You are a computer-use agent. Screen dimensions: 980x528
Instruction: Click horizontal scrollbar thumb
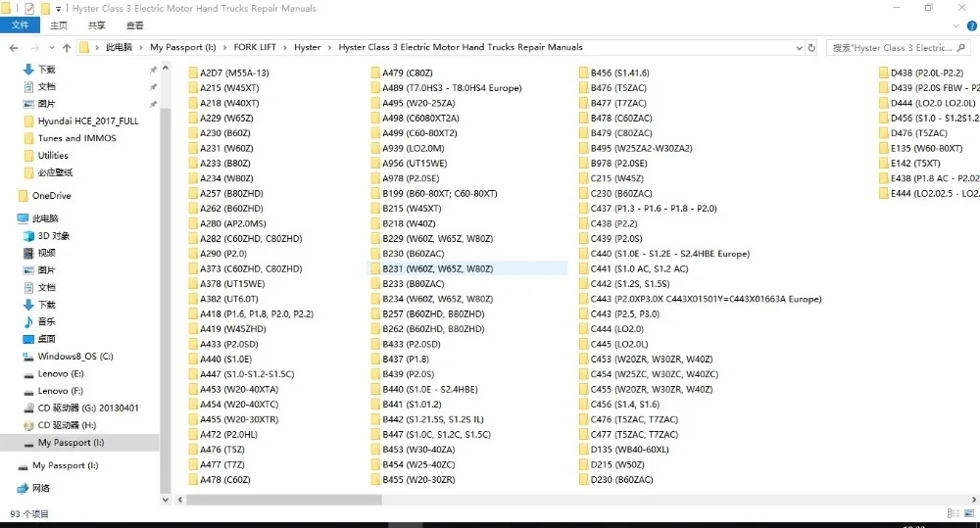pyautogui.click(x=284, y=500)
